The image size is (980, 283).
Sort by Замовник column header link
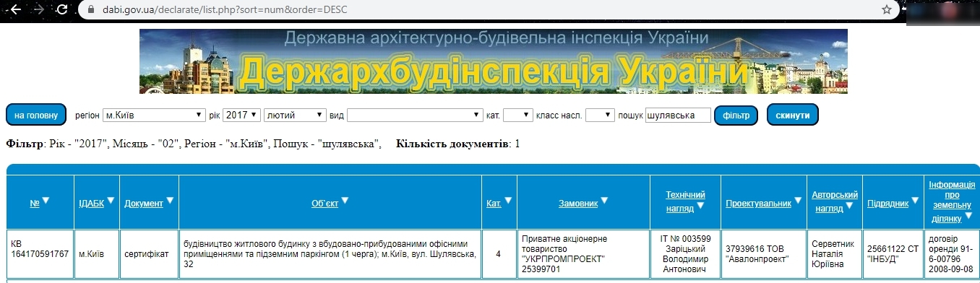[x=578, y=204]
